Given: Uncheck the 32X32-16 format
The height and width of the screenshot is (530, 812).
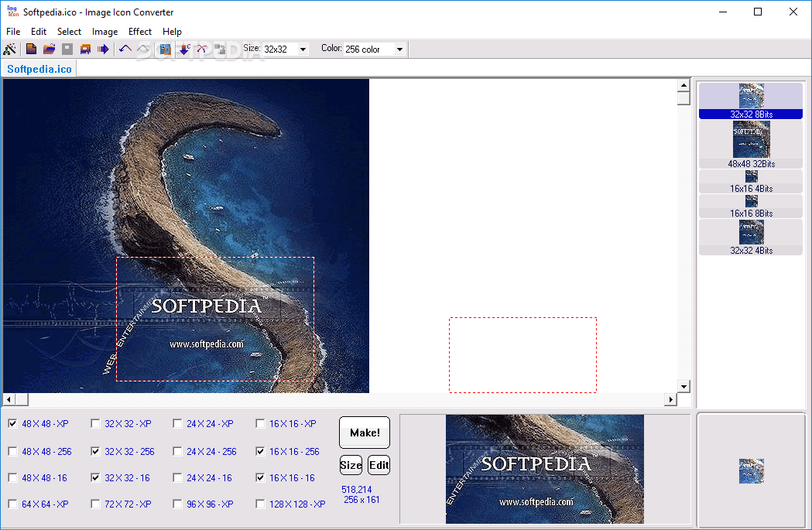Looking at the screenshot, I should pos(95,477).
